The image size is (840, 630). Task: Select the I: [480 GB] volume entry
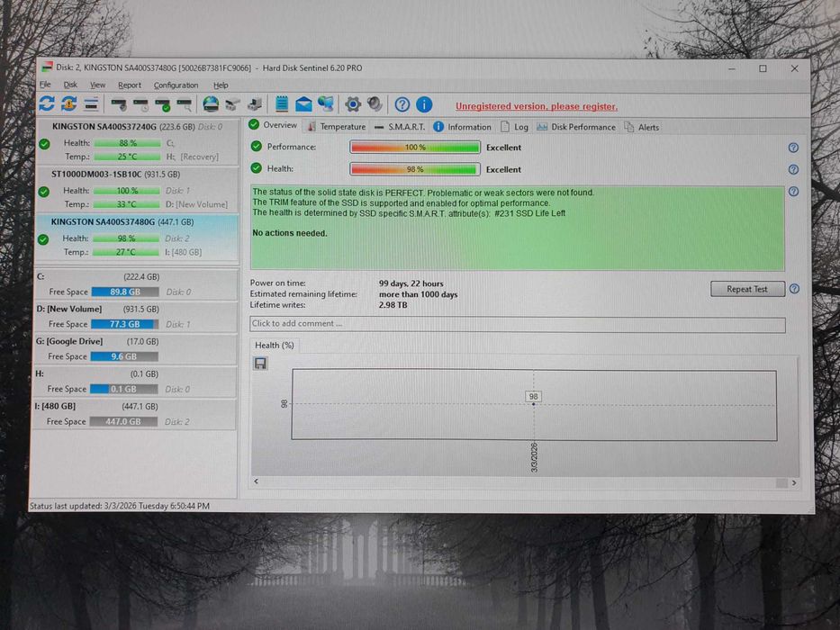coord(135,414)
